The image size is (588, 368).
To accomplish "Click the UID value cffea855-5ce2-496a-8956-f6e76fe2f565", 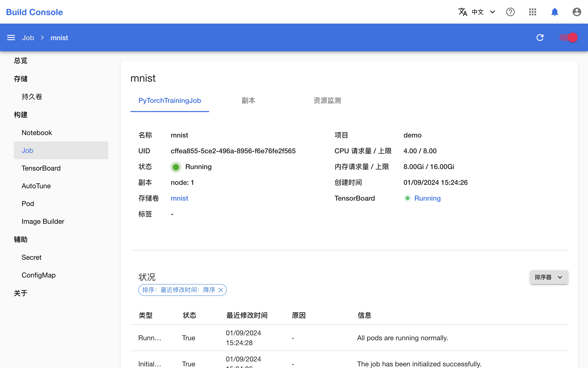I will coord(233,151).
